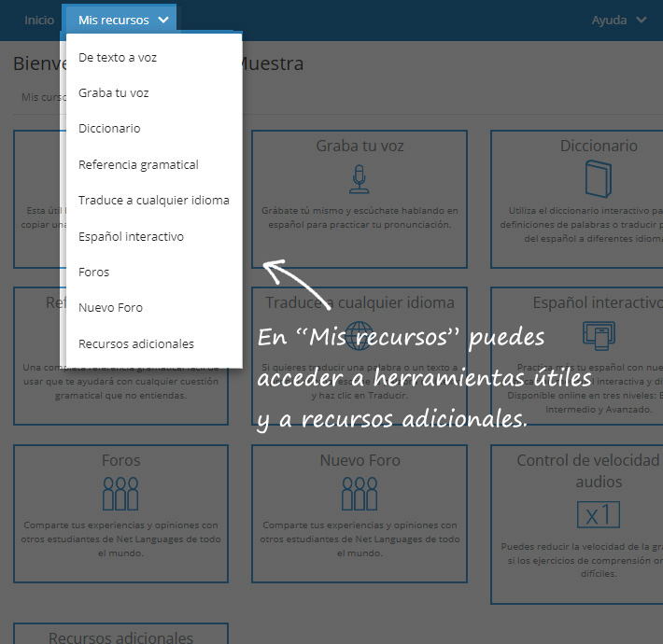Select Referencia gramatical menu item

click(x=138, y=165)
